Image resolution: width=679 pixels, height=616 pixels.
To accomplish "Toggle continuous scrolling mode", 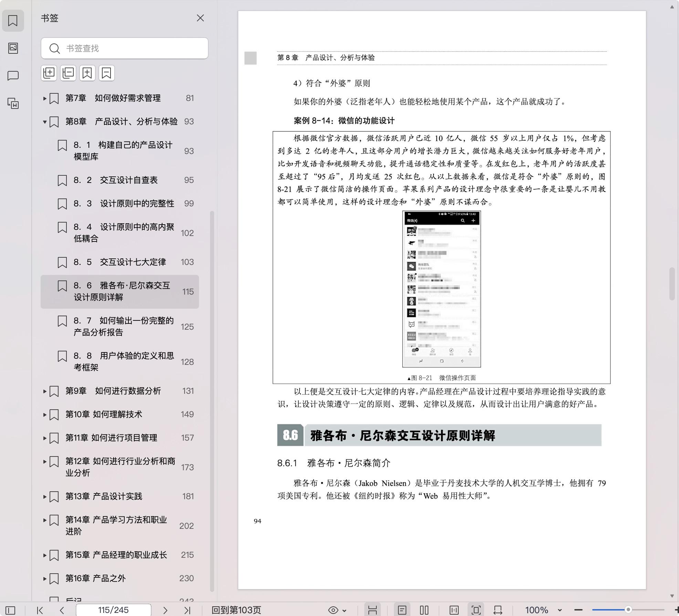I will point(372,610).
